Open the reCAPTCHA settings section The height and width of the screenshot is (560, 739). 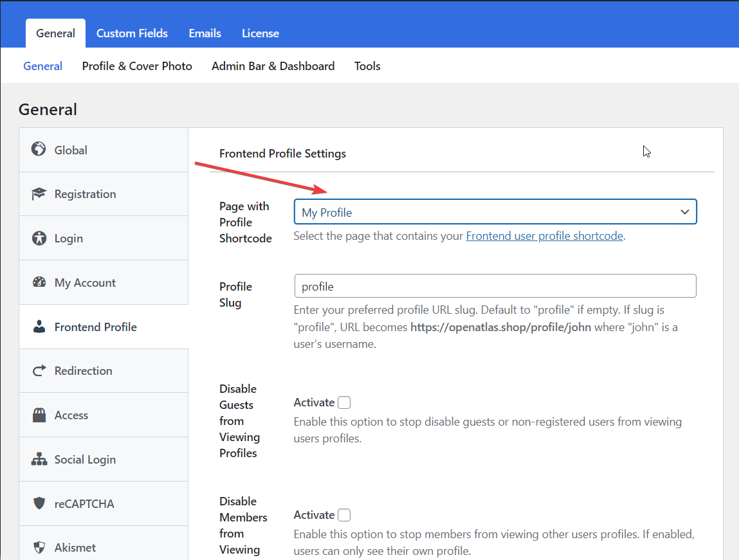click(104, 503)
